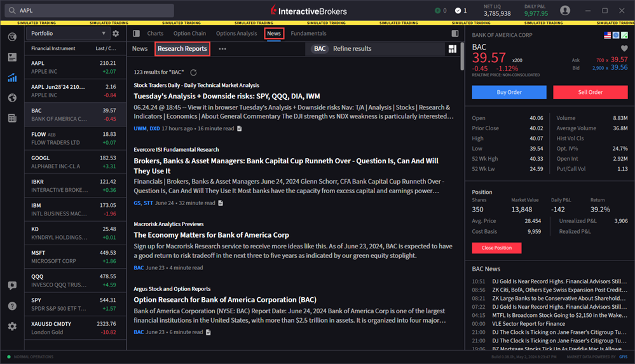
Task: Click the green chart icon in the BAC panel
Action: click(624, 35)
